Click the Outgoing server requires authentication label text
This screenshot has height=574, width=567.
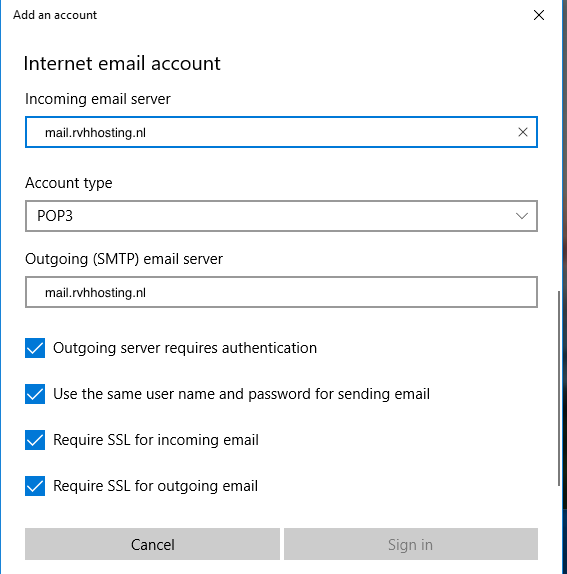(x=185, y=348)
